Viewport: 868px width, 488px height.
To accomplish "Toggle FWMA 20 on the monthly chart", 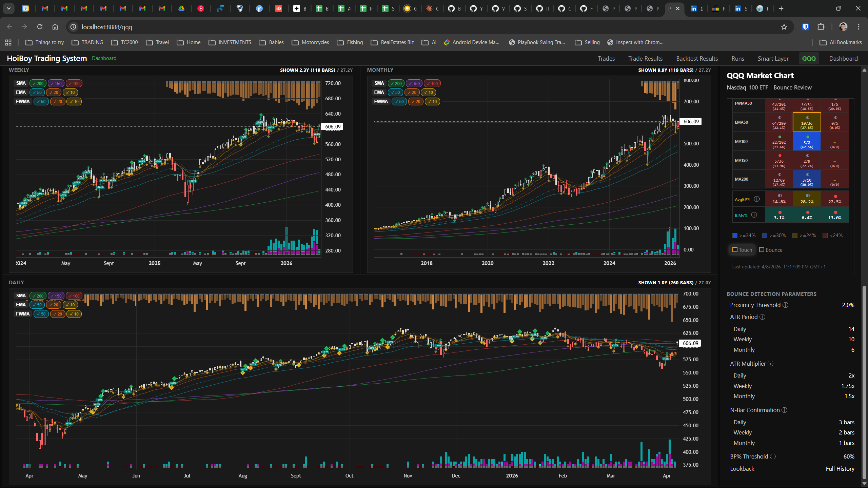I will (416, 101).
